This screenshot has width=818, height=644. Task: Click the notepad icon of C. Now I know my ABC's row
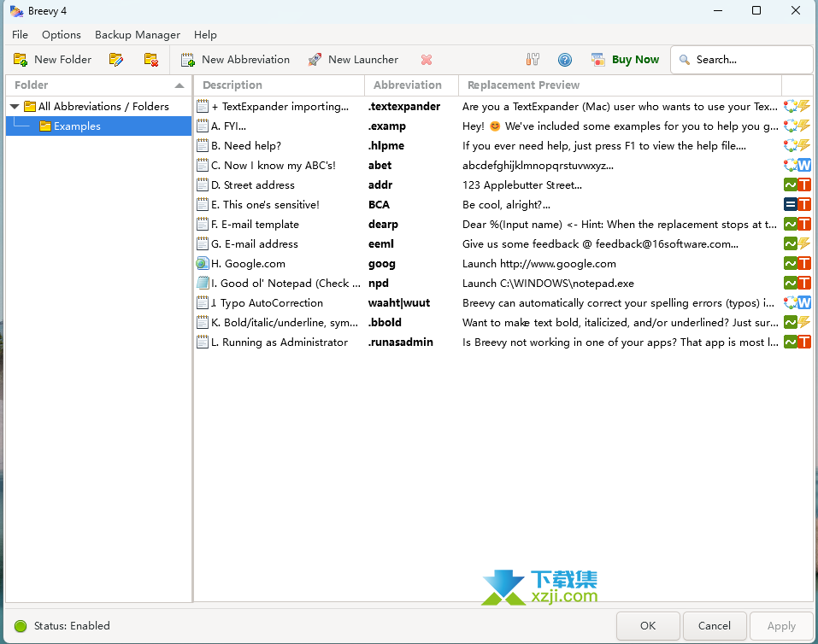pyautogui.click(x=203, y=166)
